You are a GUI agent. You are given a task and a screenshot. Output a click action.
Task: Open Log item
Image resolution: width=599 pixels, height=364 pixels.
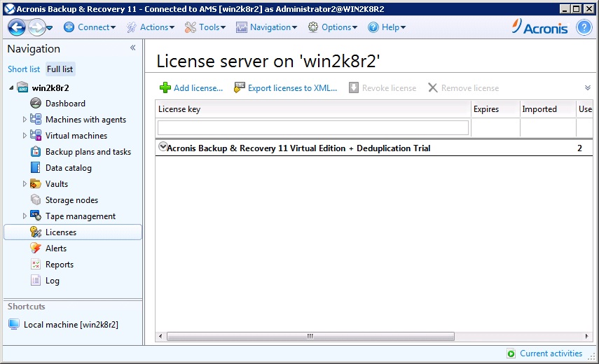[x=53, y=281]
